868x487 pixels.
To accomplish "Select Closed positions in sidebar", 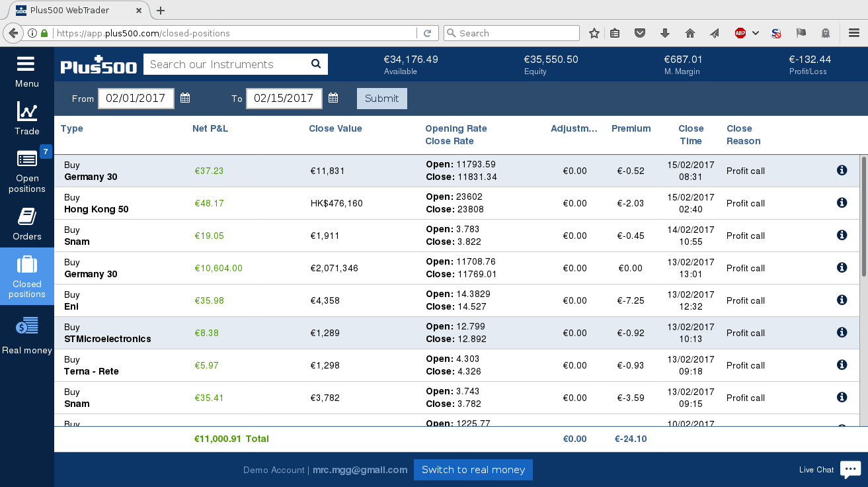I will pos(27,276).
